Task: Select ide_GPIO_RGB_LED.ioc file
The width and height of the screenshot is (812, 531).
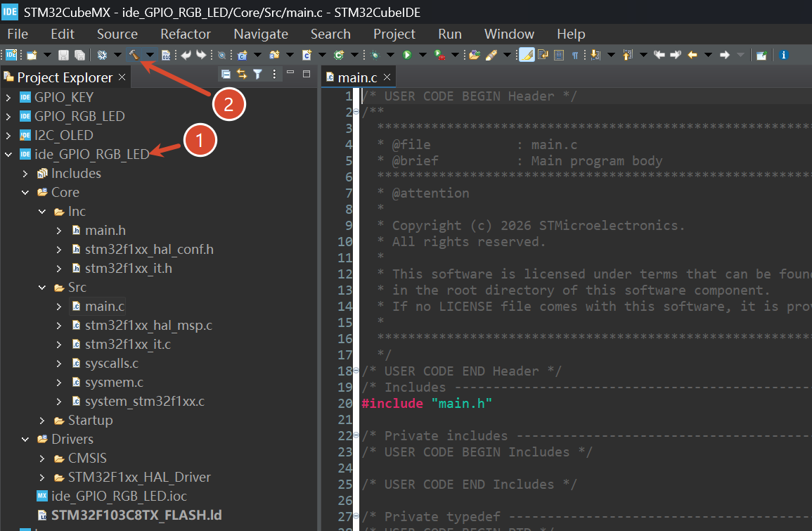Action: [x=119, y=497]
